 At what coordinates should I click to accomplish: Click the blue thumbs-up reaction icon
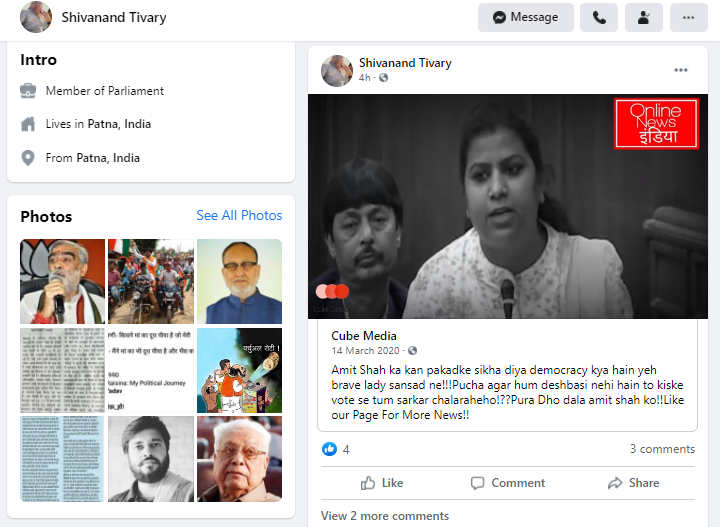[x=329, y=449]
